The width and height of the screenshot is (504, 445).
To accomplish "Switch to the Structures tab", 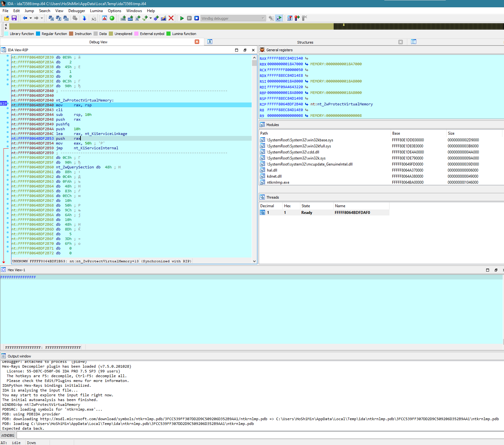I will [305, 42].
